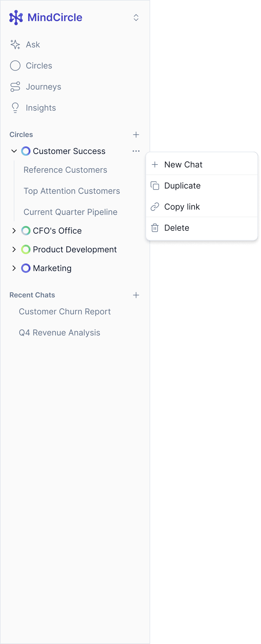The image size is (261, 644).
Task: Choose Copy link in the menu
Action: point(182,207)
